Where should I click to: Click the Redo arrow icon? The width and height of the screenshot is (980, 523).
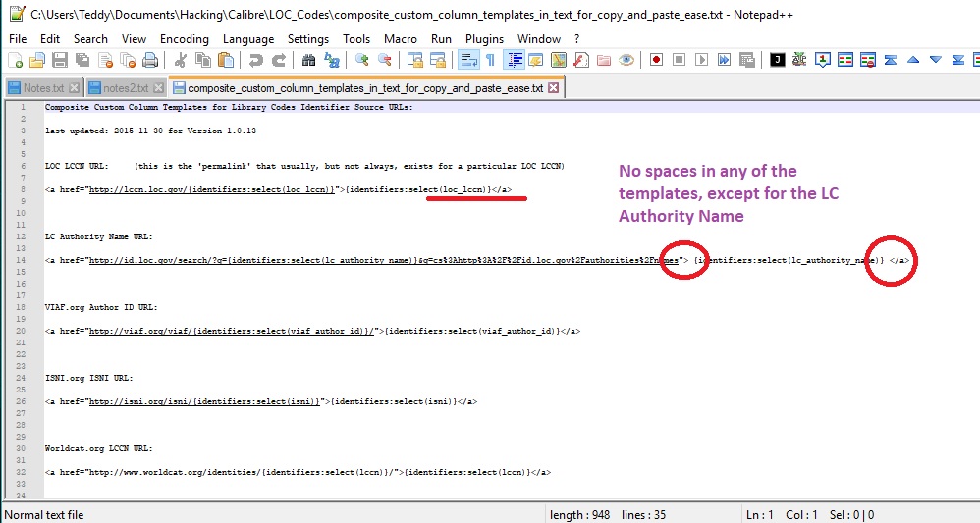tap(278, 60)
